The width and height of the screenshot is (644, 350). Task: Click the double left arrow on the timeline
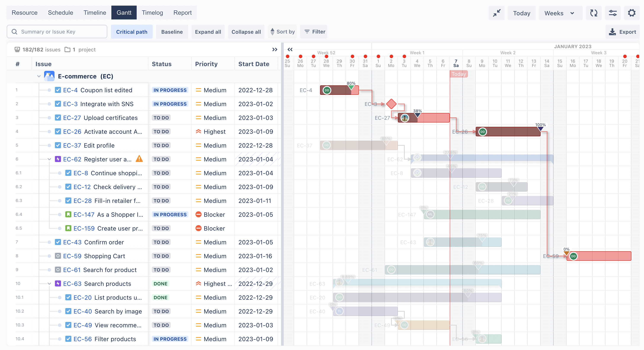click(x=290, y=49)
